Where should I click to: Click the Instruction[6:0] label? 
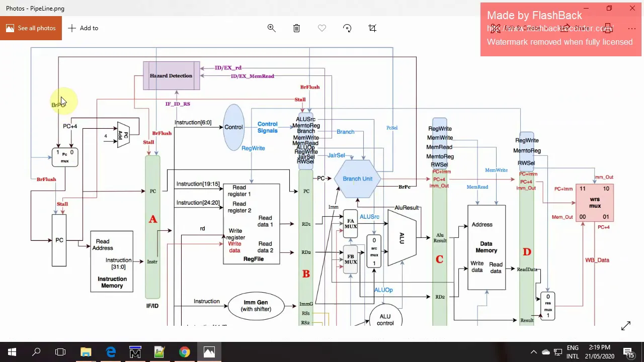[193, 122]
